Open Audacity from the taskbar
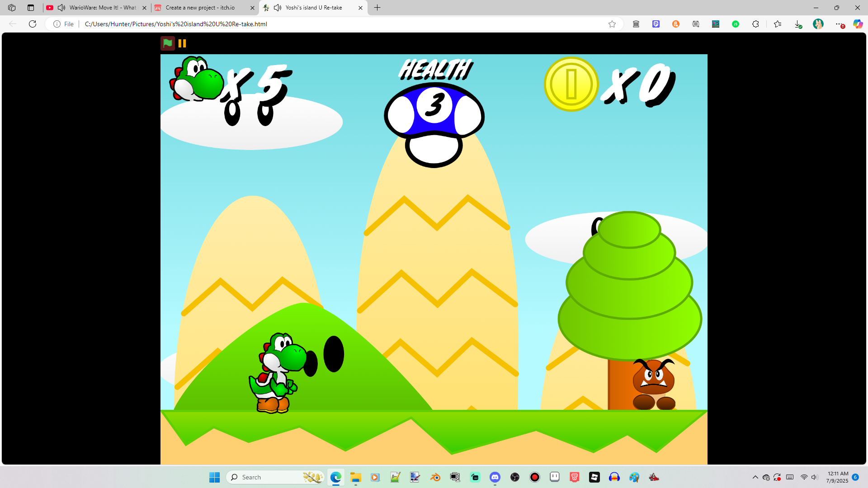The width and height of the screenshot is (868, 488). (614, 477)
